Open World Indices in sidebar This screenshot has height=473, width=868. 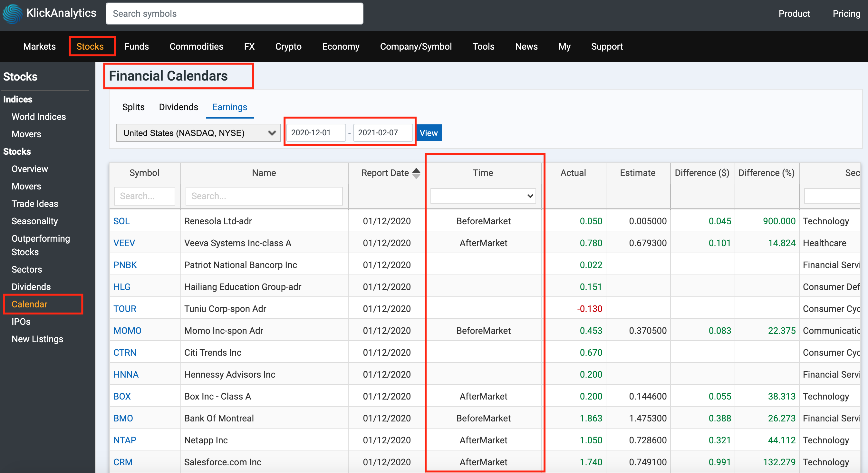tap(39, 117)
